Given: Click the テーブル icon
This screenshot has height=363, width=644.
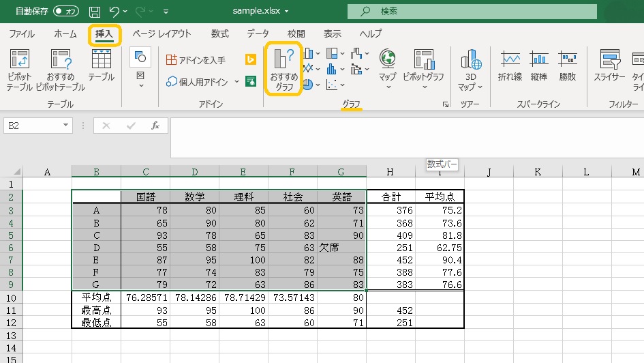Looking at the screenshot, I should (x=101, y=66).
